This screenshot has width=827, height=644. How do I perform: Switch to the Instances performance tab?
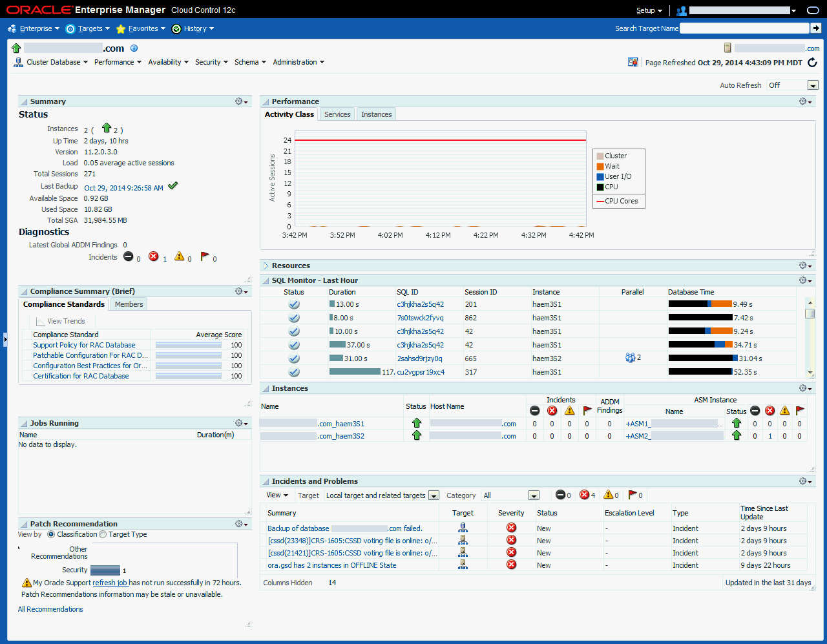pyautogui.click(x=376, y=114)
